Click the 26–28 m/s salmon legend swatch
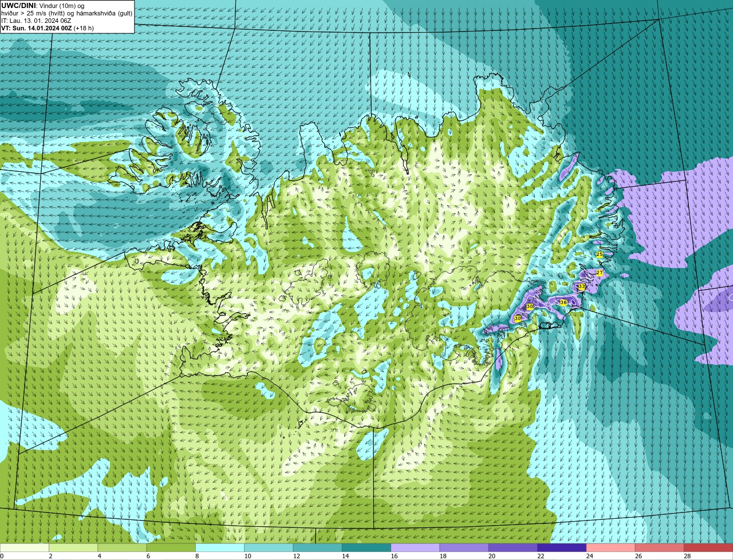The width and height of the screenshot is (733, 560). pyautogui.click(x=660, y=547)
